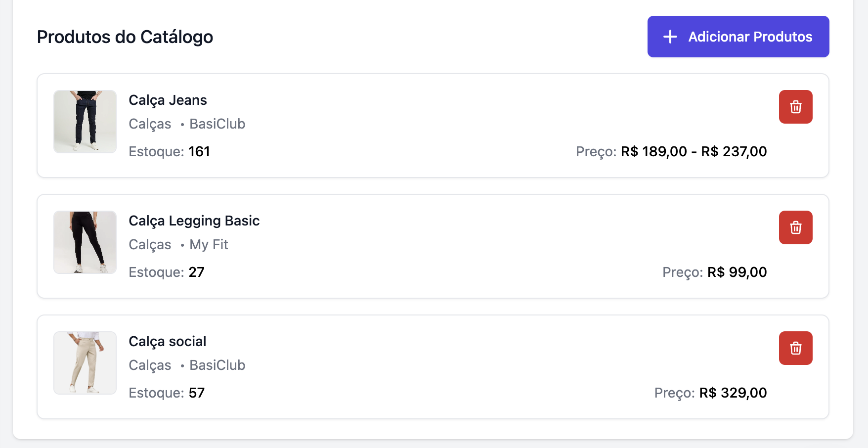Select the Estoque 27 stock value

pyautogui.click(x=196, y=272)
